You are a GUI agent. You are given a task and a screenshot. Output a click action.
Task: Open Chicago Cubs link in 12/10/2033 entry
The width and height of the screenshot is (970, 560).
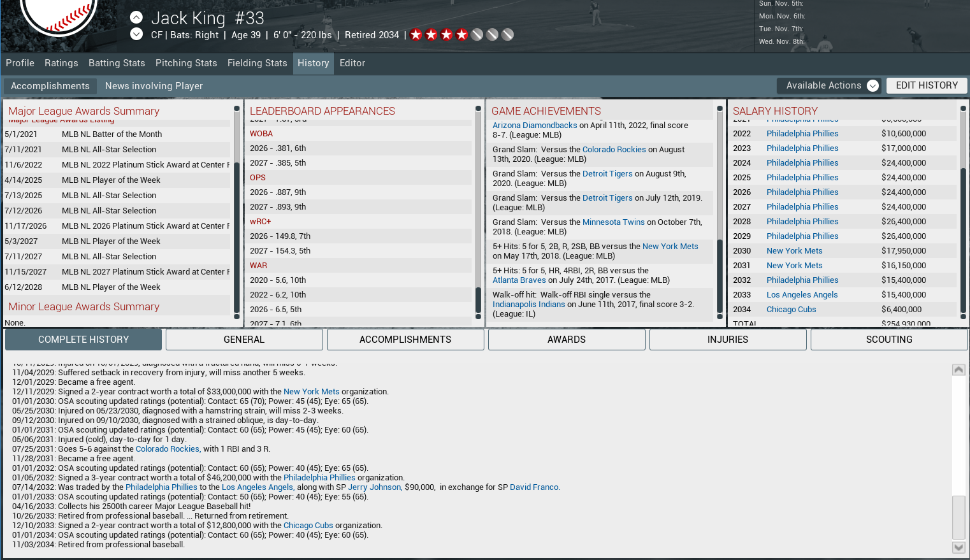[308, 526]
